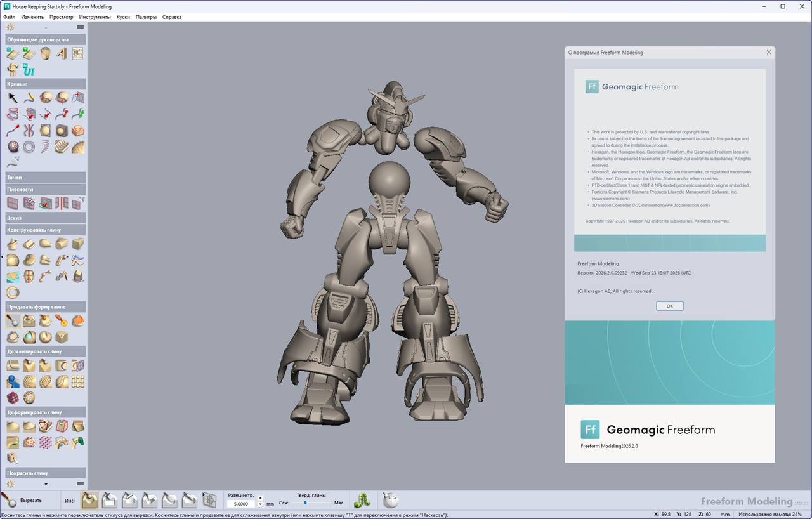Select the pencil curve drawing tool
The width and height of the screenshot is (812, 519).
pos(29,98)
